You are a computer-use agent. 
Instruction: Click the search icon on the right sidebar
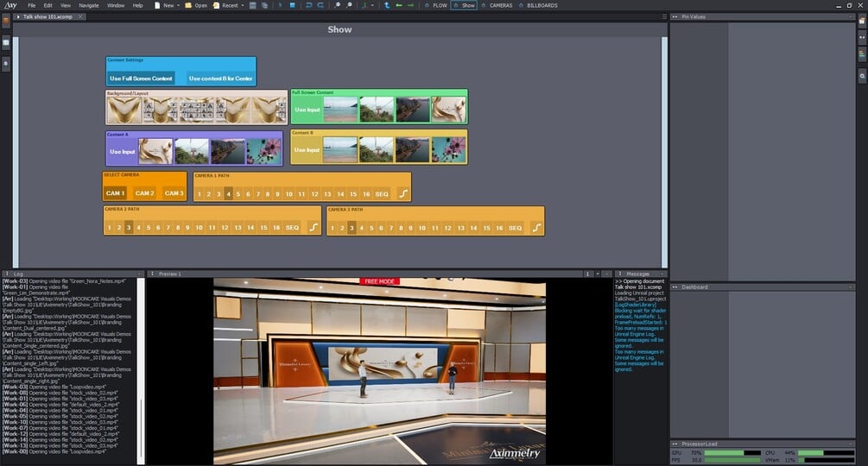(x=862, y=76)
